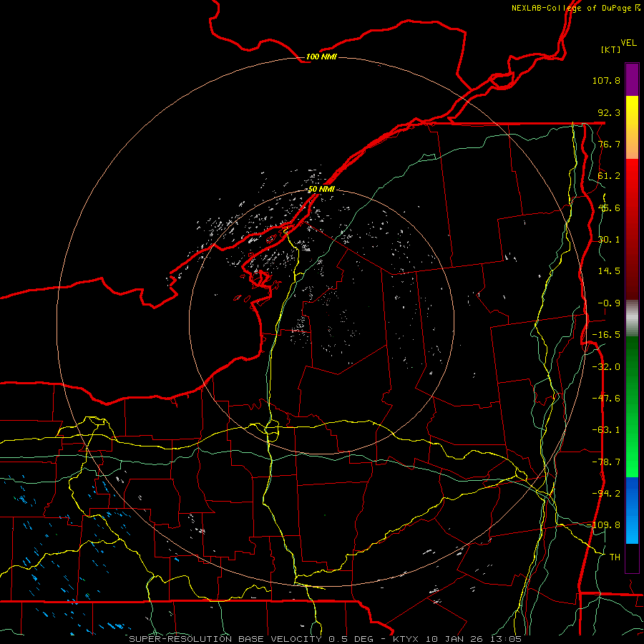Viewport: 644px width, 644px height.
Task: Click the [KT] units label
Action: (x=611, y=49)
